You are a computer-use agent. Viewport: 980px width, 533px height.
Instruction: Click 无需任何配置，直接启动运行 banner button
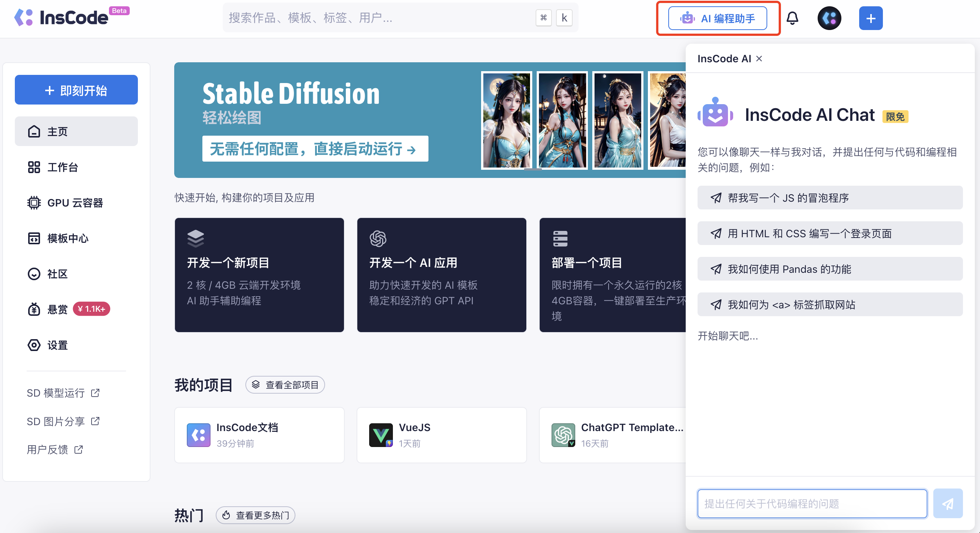(315, 149)
